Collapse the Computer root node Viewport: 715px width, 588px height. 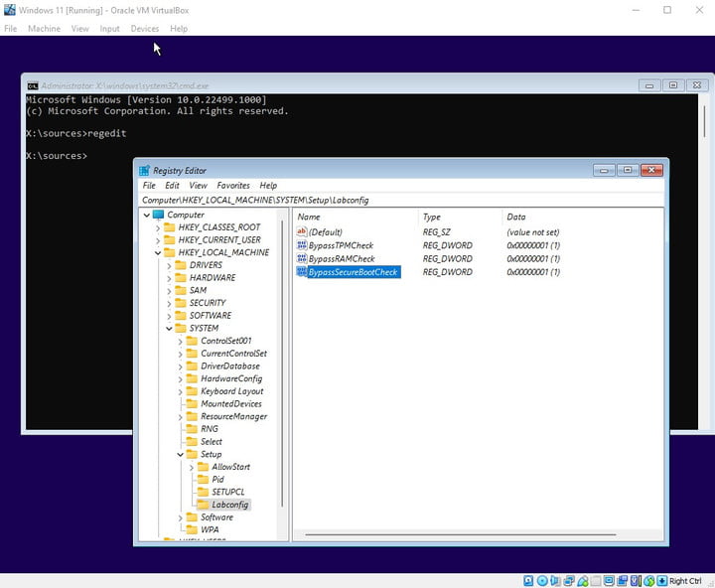coord(146,215)
